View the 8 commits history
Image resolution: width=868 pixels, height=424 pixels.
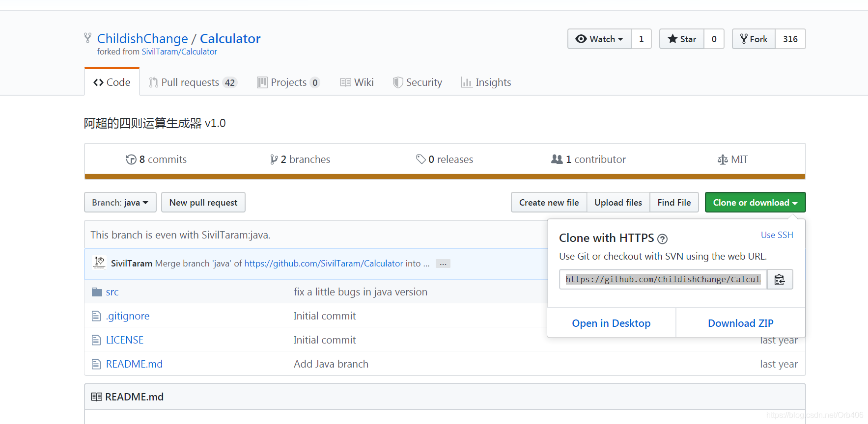[156, 159]
